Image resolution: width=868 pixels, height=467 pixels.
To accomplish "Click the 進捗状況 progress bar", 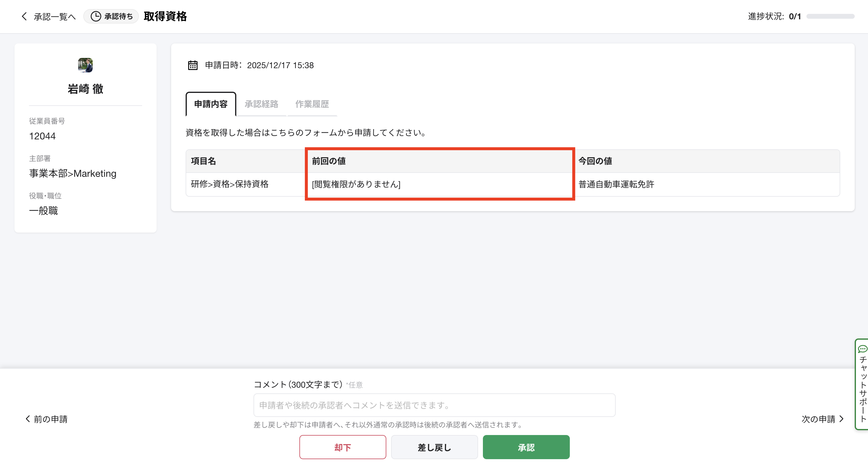I will click(830, 16).
